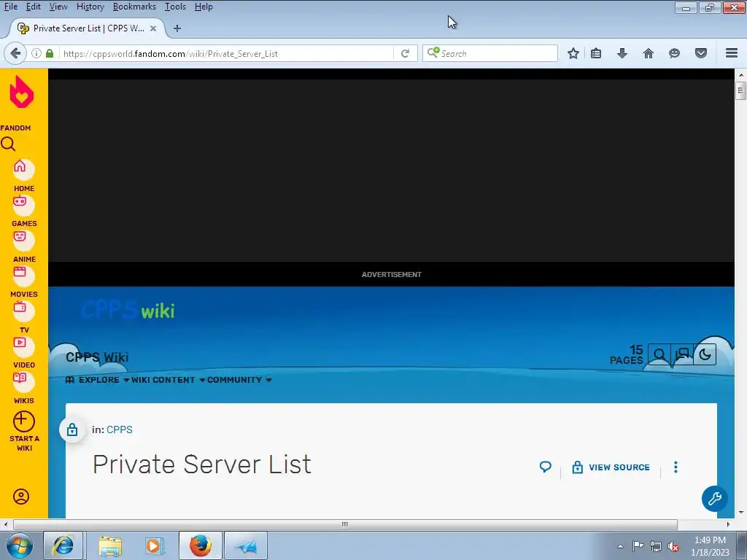Click the paper plane app on taskbar
The image size is (747, 560).
pos(246,545)
